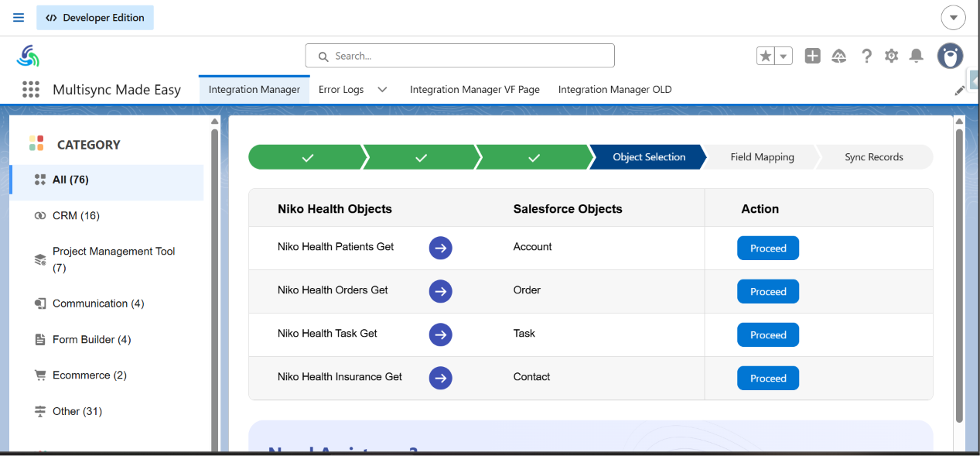Proceed with the Contact row
Image resolution: width=980 pixels, height=456 pixels.
click(x=768, y=379)
